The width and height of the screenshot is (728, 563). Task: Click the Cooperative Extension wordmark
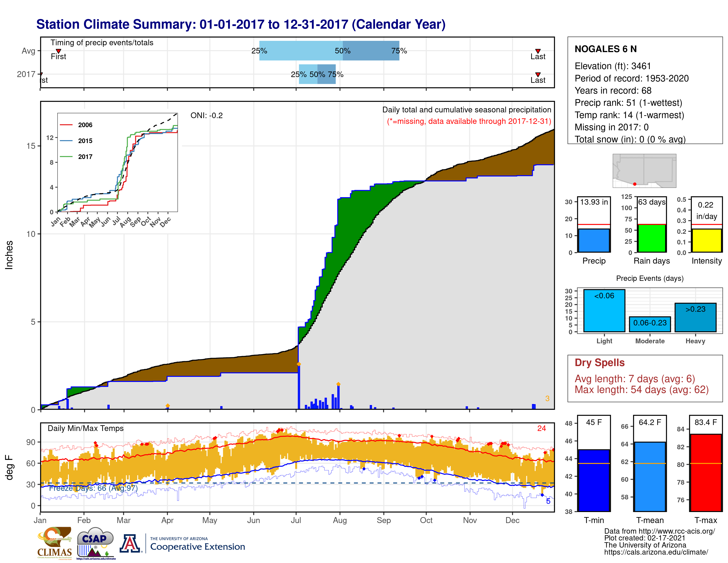click(197, 547)
